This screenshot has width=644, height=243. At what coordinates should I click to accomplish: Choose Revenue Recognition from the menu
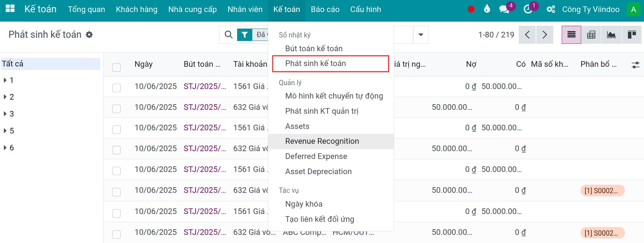click(331, 141)
